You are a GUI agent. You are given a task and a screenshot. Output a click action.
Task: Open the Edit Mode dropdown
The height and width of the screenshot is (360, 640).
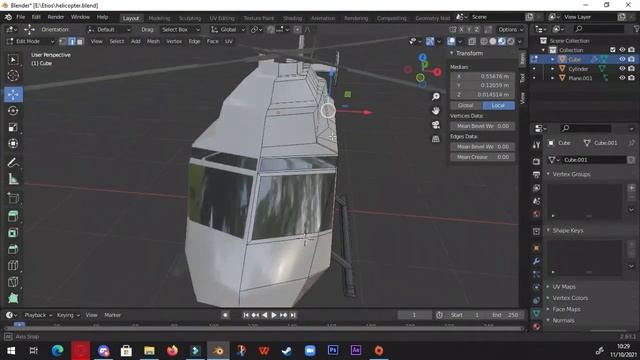[x=30, y=41]
